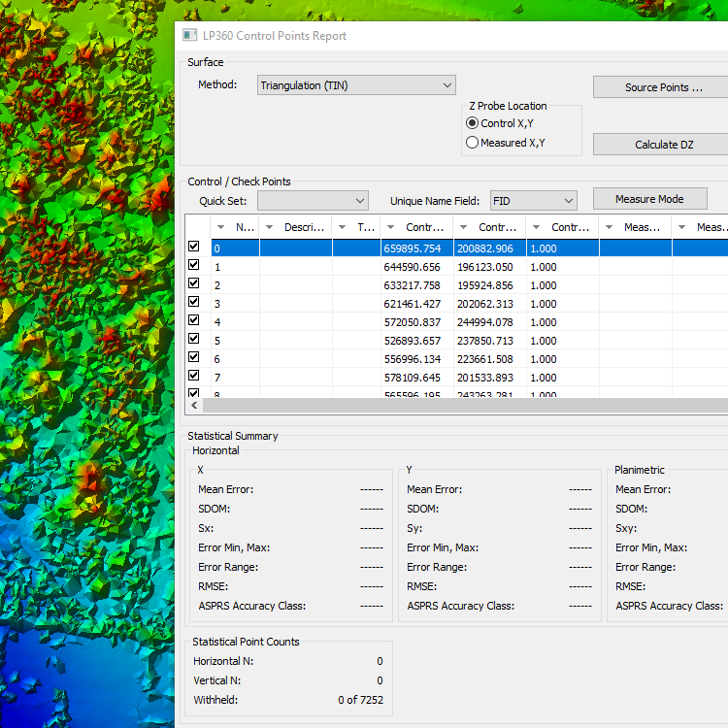Select cell value 644590.656
The width and height of the screenshot is (728, 728).
coord(413,267)
